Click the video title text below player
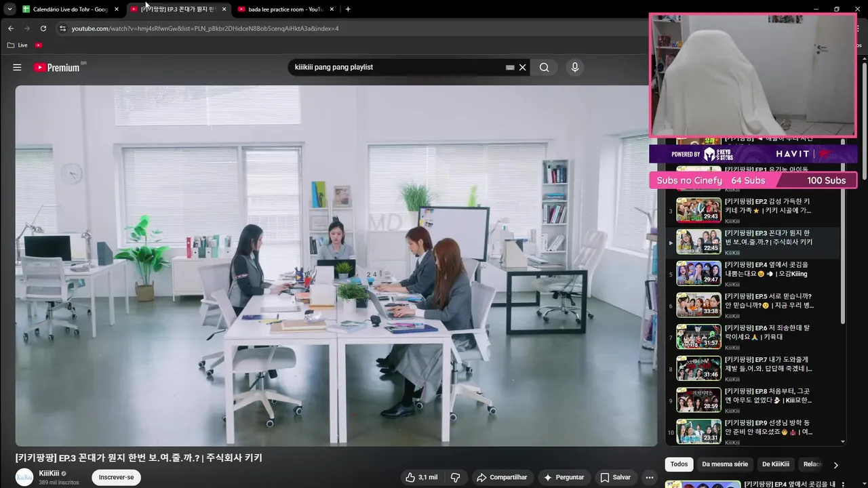Viewport: 868px width, 488px height. pyautogui.click(x=139, y=457)
